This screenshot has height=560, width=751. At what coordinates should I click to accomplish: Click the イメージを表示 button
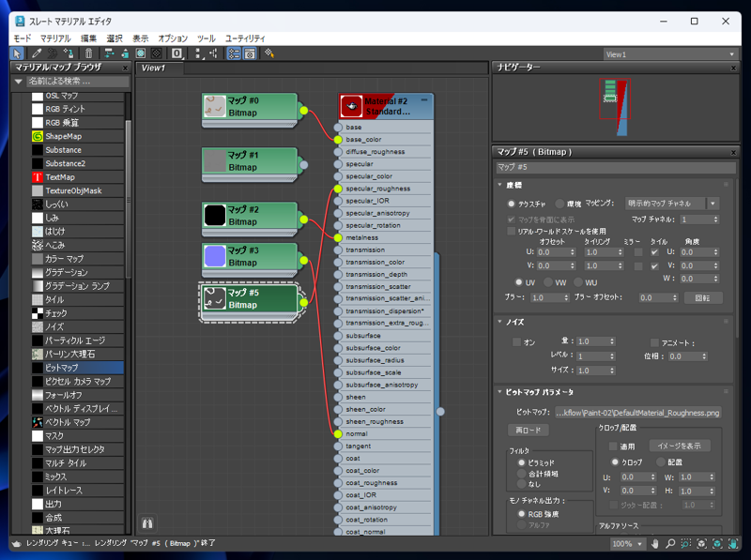[x=679, y=446]
